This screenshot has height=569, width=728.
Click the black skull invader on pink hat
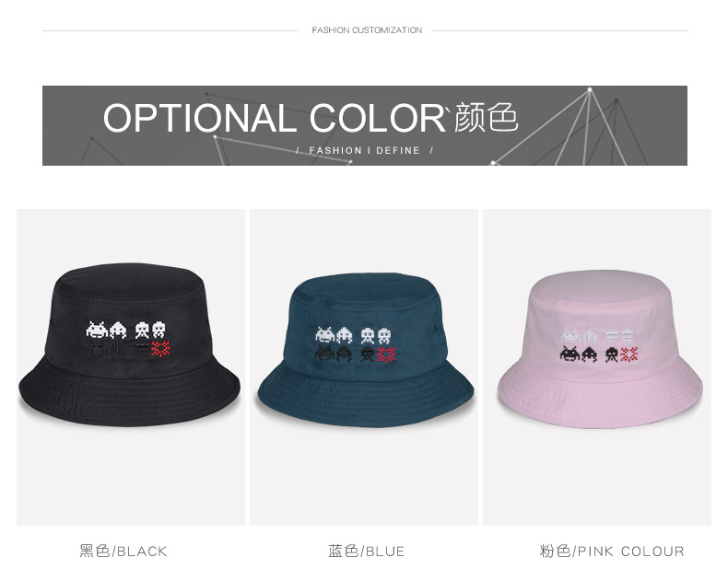[612, 354]
